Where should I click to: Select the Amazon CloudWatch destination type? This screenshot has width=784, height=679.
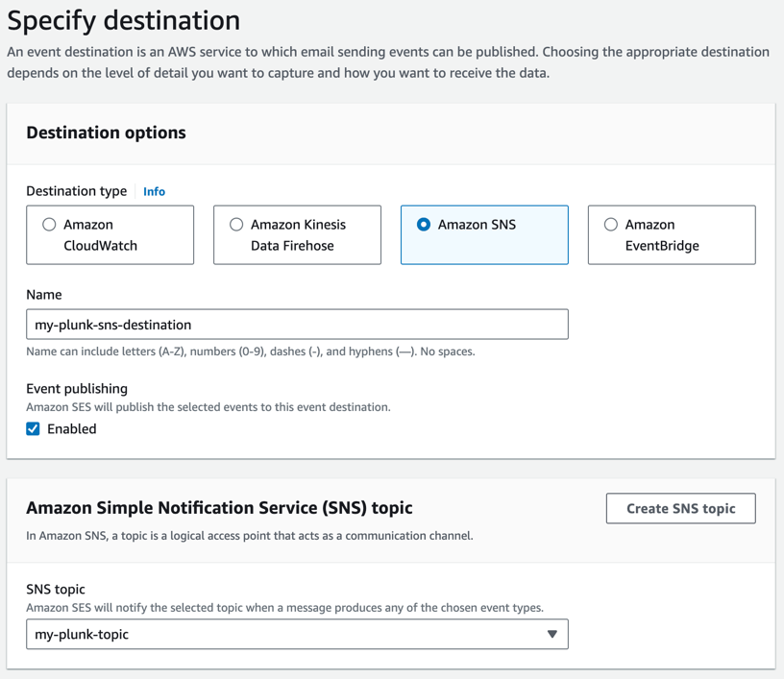coord(49,225)
